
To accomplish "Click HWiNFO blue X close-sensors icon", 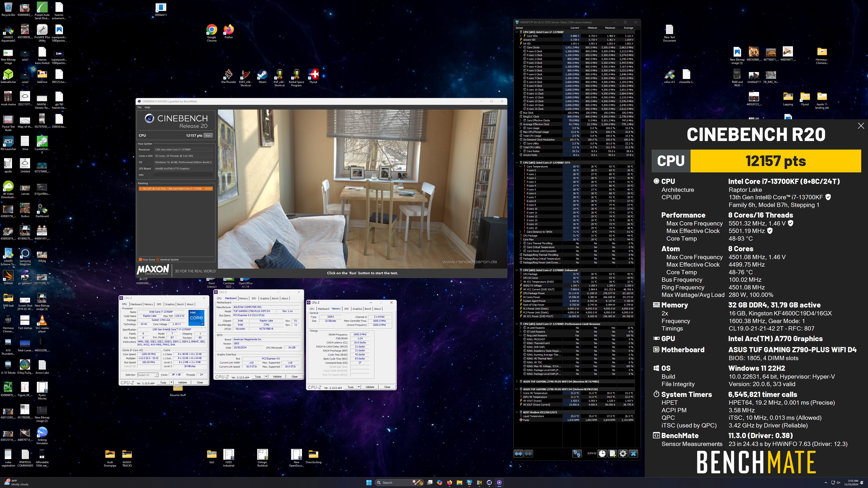I will tap(633, 454).
